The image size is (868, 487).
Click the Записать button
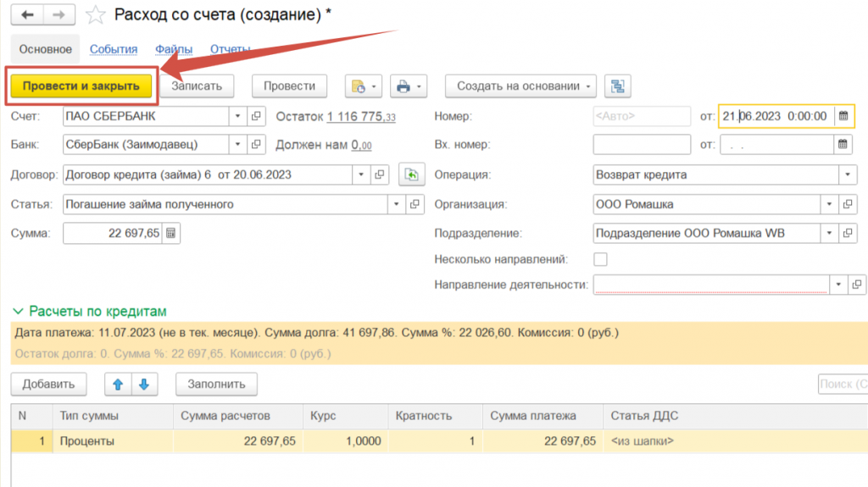click(197, 86)
